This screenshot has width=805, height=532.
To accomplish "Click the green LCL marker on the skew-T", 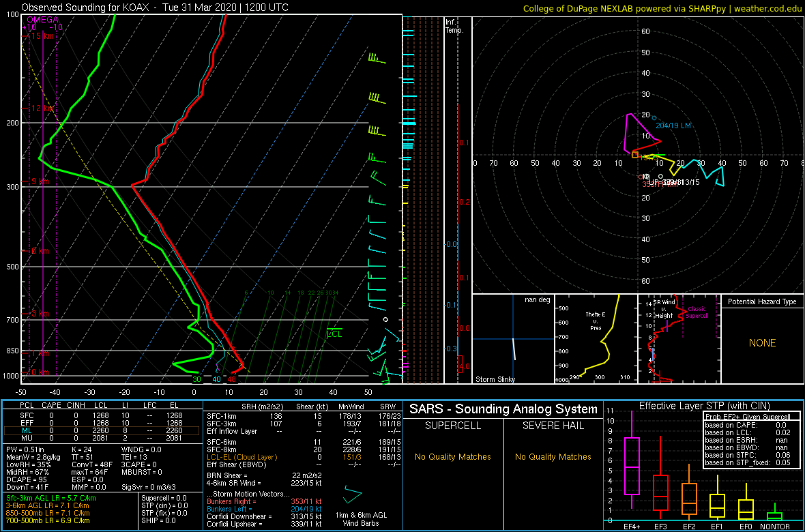I will pos(335,333).
